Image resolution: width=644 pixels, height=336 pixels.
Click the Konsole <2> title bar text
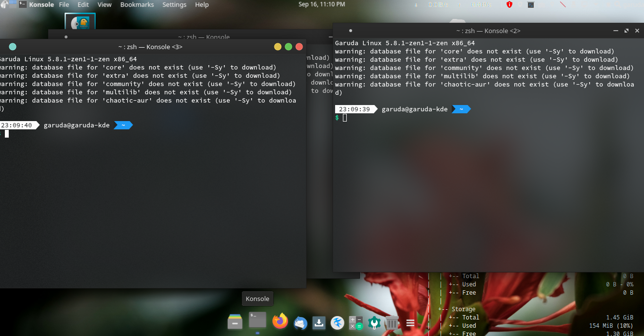click(488, 31)
